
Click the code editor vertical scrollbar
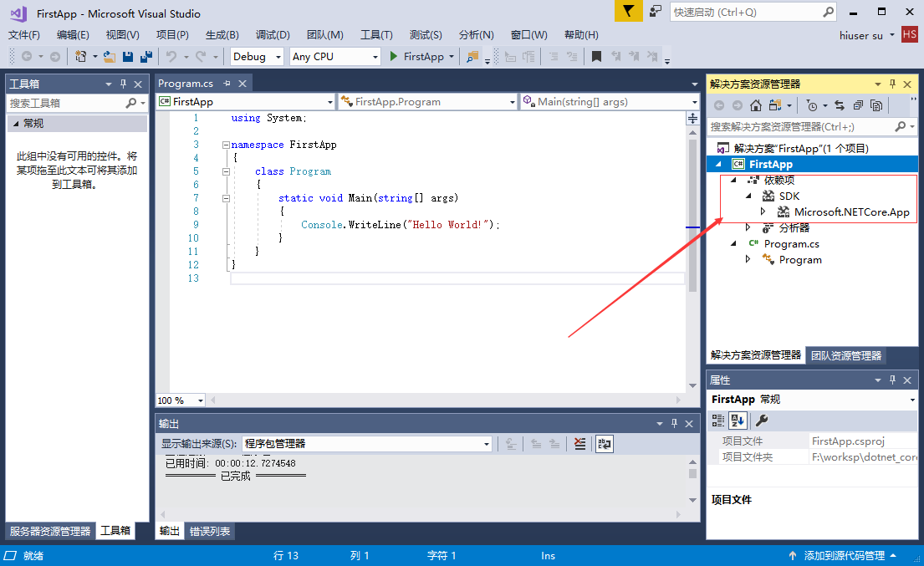pos(692,251)
